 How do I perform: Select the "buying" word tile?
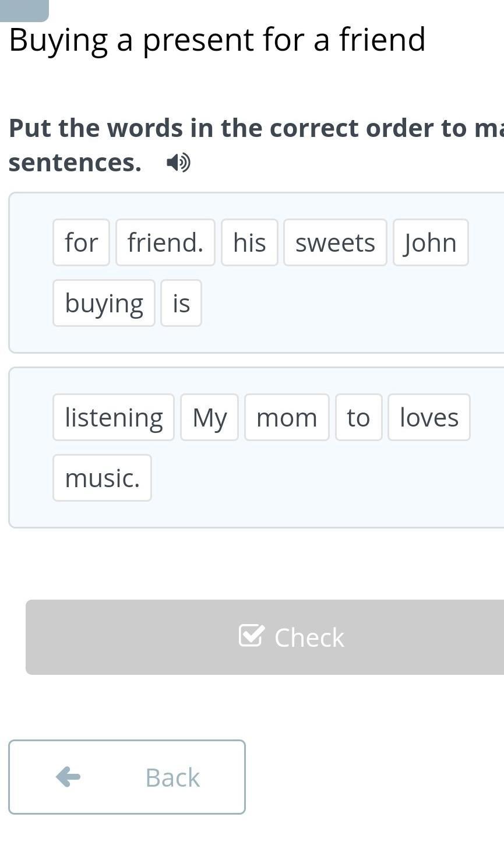click(x=104, y=303)
